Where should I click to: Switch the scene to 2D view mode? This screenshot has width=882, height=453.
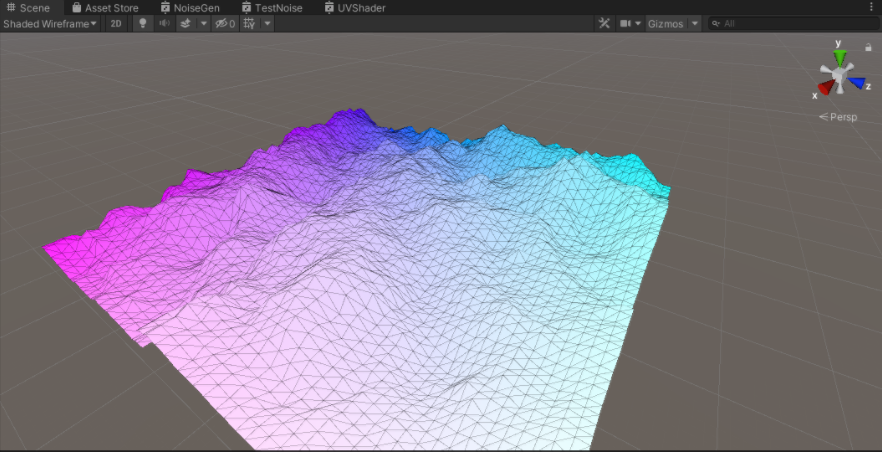(117, 23)
